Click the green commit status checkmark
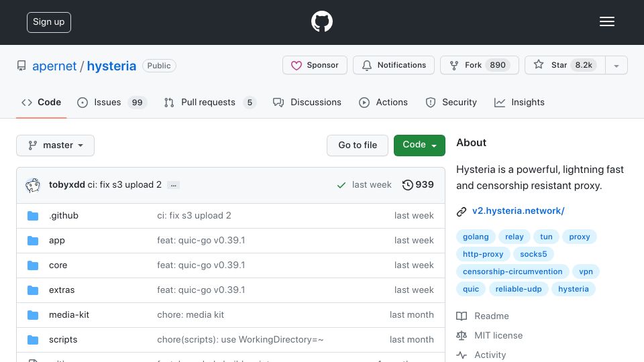 [341, 185]
